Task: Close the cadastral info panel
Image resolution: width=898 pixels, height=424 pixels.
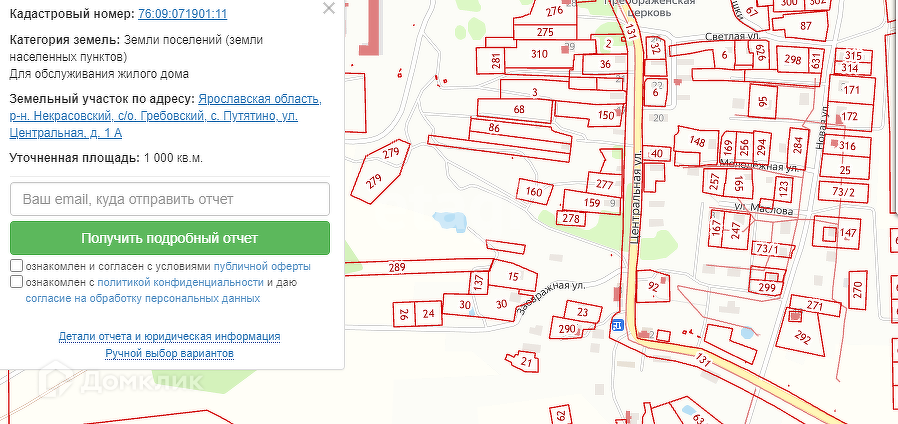Action: point(329,8)
